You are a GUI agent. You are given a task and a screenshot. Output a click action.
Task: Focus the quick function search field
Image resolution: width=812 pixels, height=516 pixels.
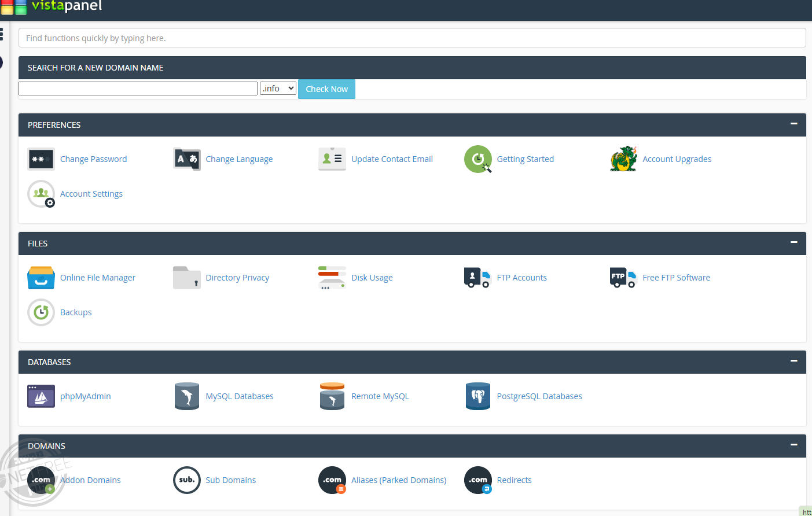point(411,38)
